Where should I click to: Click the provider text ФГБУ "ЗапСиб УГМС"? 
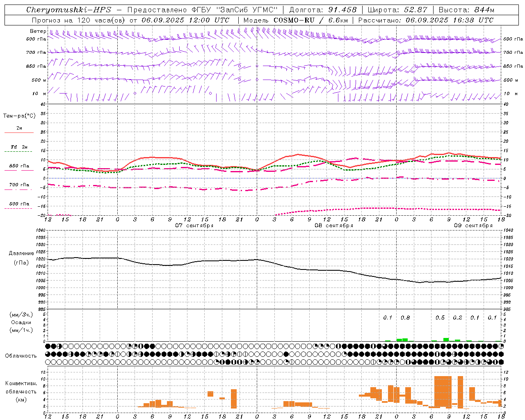(235, 10)
